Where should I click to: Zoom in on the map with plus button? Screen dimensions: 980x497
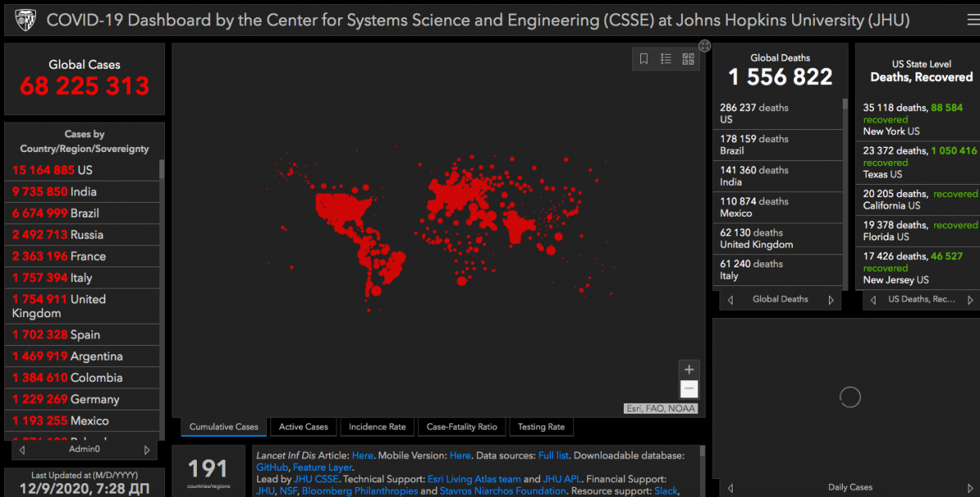tap(689, 369)
